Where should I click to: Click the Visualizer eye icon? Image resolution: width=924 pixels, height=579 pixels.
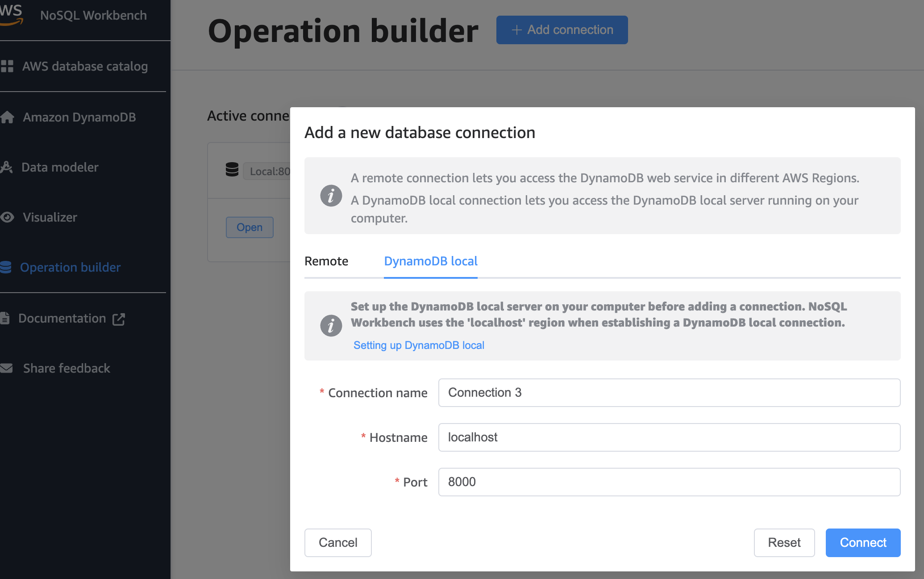click(7, 217)
